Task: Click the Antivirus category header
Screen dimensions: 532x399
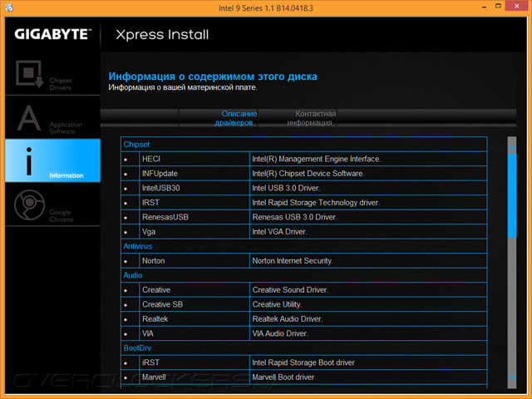Action: pyautogui.click(x=137, y=246)
